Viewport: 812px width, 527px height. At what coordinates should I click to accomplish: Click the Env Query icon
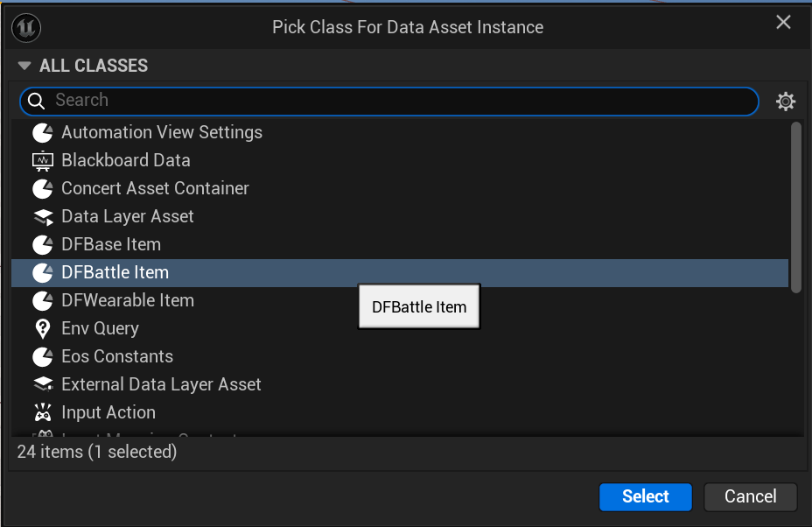click(x=42, y=328)
